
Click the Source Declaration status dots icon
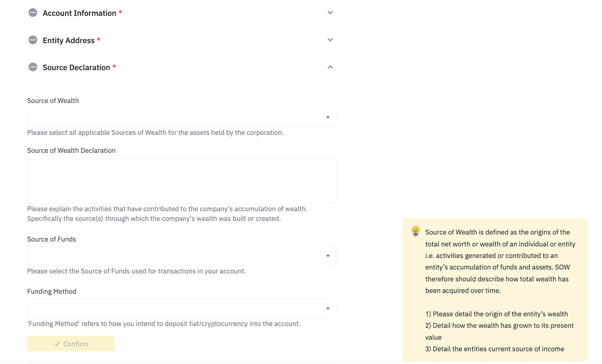click(x=33, y=67)
